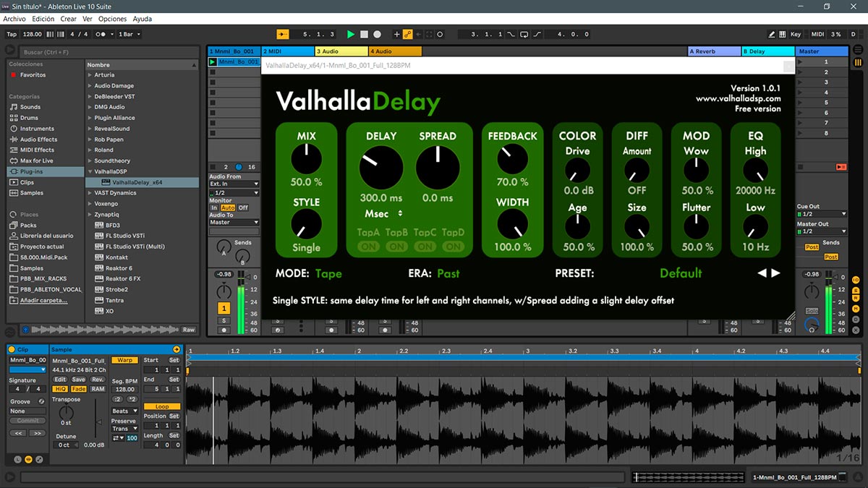Screen dimensions: 868x488
Task: Expand the Voxengo folder
Action: point(90,204)
